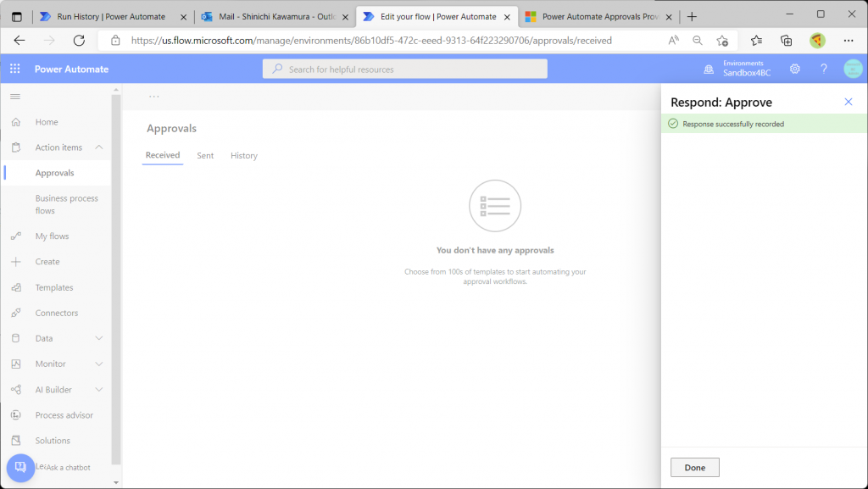Viewport: 868px width, 489px height.
Task: Open the user account avatar
Action: click(x=853, y=69)
